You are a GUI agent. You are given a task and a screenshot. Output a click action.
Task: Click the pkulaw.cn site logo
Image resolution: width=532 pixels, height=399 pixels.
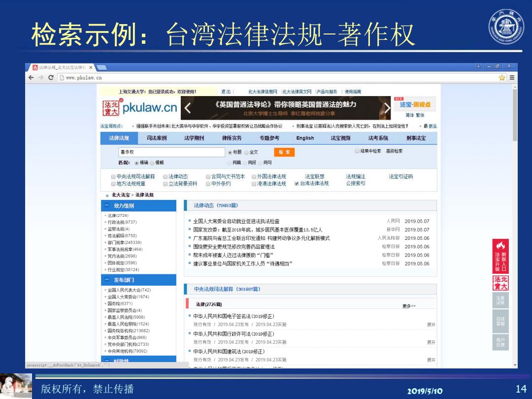click(140, 107)
